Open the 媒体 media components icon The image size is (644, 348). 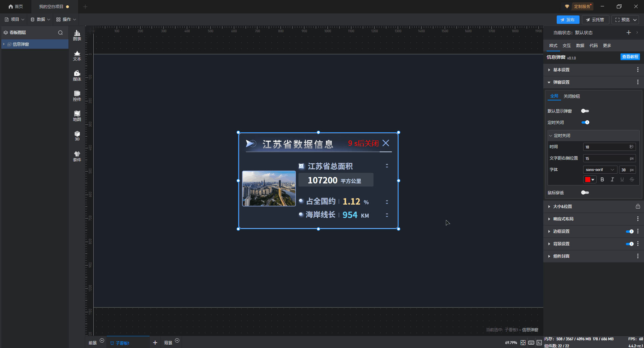click(77, 76)
